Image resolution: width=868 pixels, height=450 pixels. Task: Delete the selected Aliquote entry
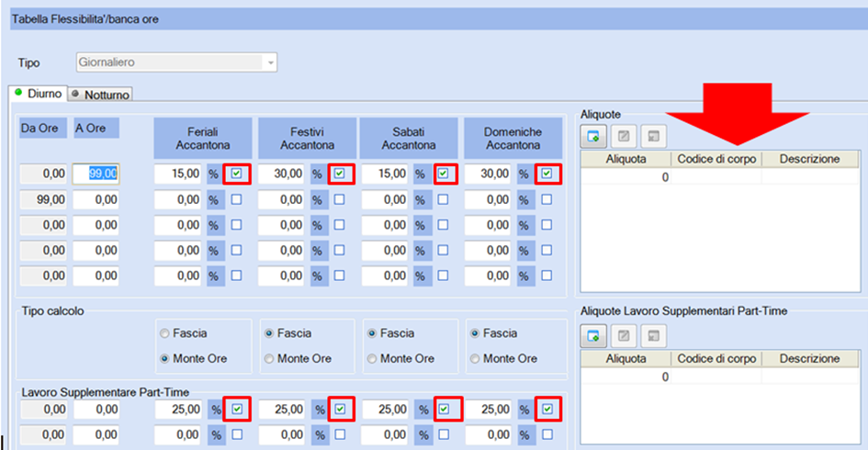pyautogui.click(x=654, y=136)
